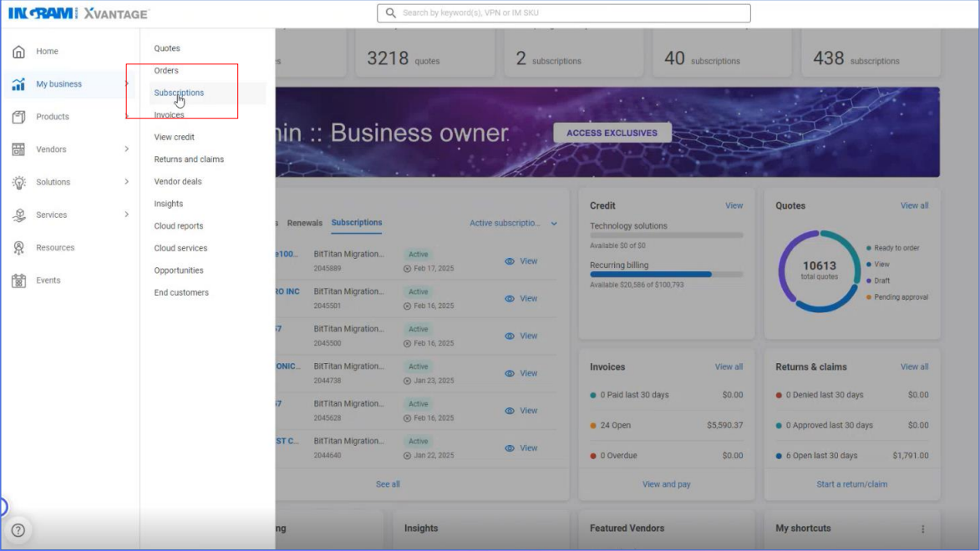
Task: Click 24 Open invoices row
Action: pos(666,426)
